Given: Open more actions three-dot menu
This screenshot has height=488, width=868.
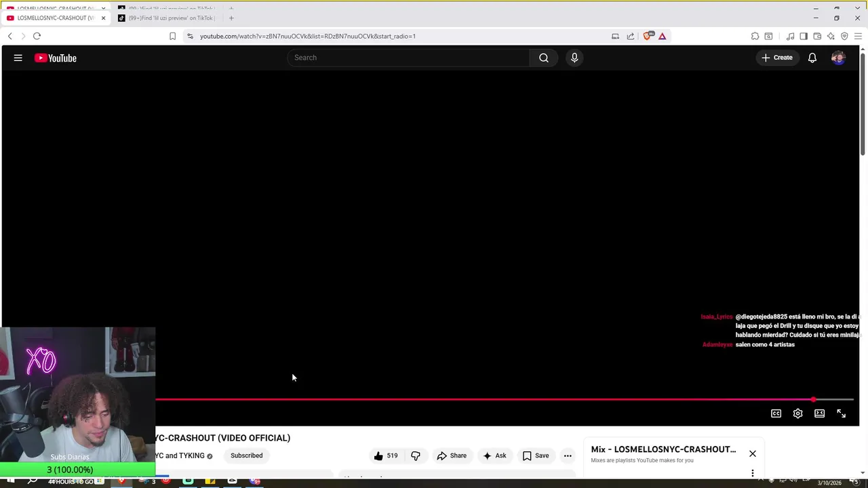Looking at the screenshot, I should (x=568, y=455).
